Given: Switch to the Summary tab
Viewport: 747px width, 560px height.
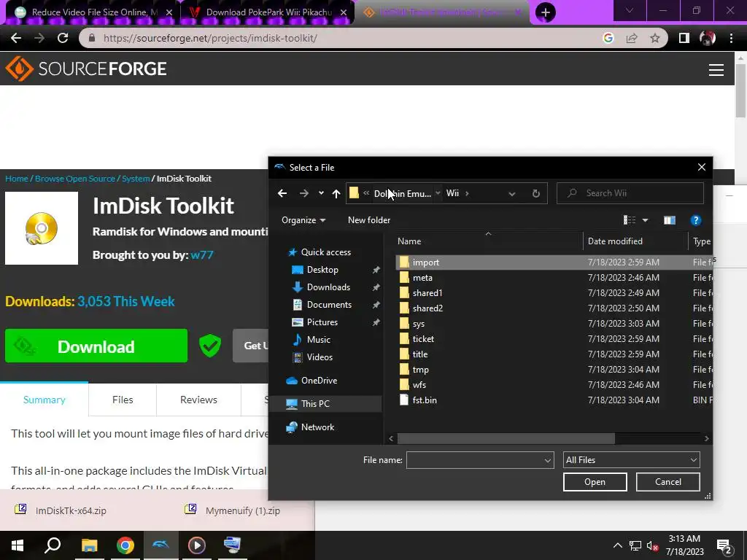Looking at the screenshot, I should (x=44, y=400).
